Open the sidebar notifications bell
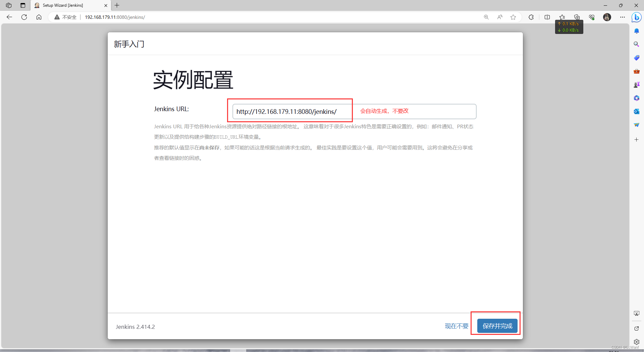Screen dimensions: 644x352 coord(637,31)
